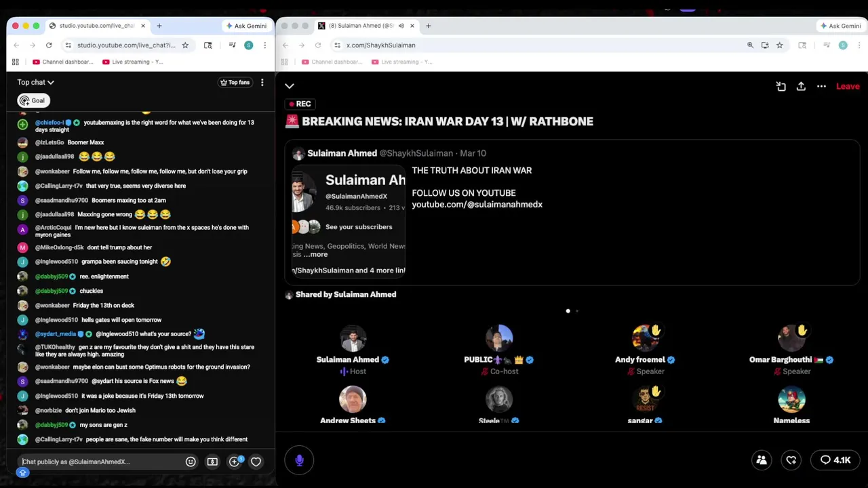
Task: Open youtube.com/@sulaimanahmedx link
Action: (x=477, y=204)
